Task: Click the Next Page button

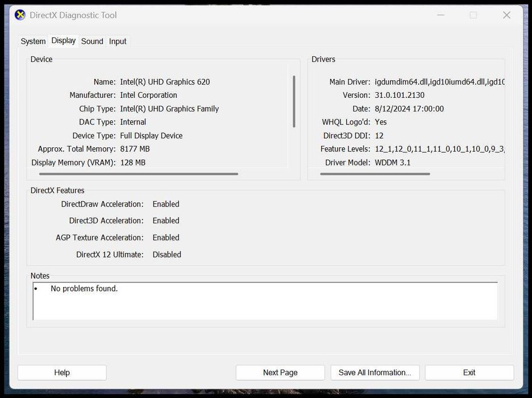Action: click(x=280, y=372)
